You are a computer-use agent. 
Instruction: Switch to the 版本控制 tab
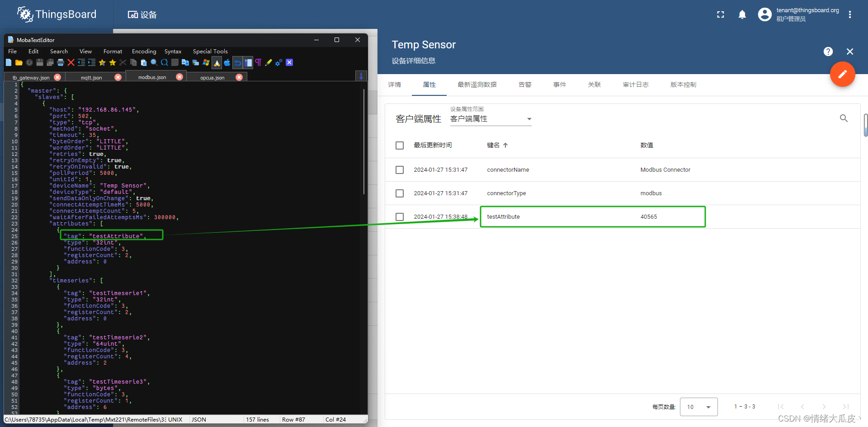coord(683,84)
